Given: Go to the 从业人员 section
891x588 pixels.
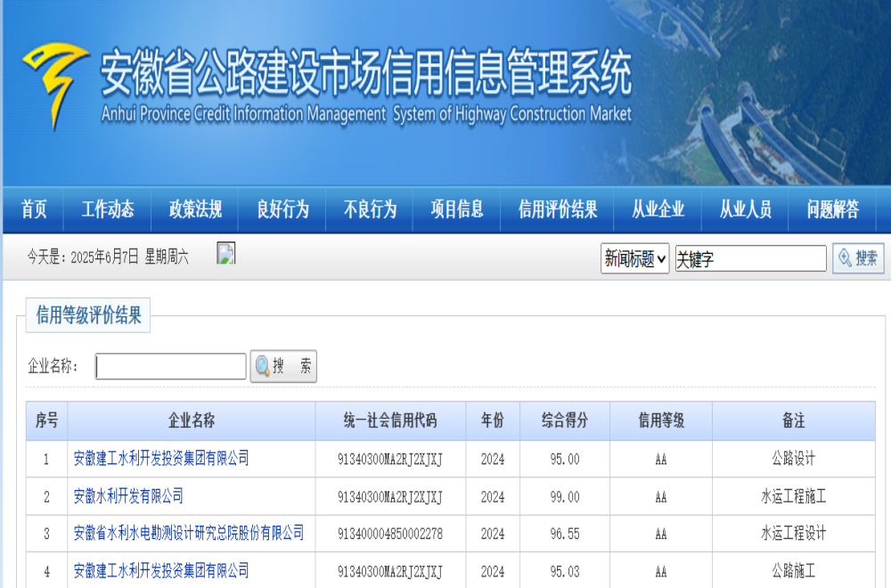Looking at the screenshot, I should click(746, 210).
